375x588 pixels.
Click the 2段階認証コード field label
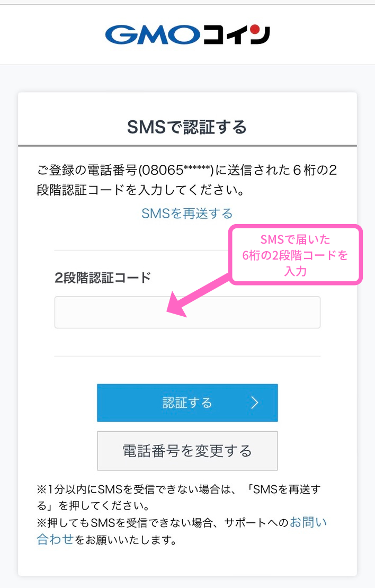click(x=103, y=278)
